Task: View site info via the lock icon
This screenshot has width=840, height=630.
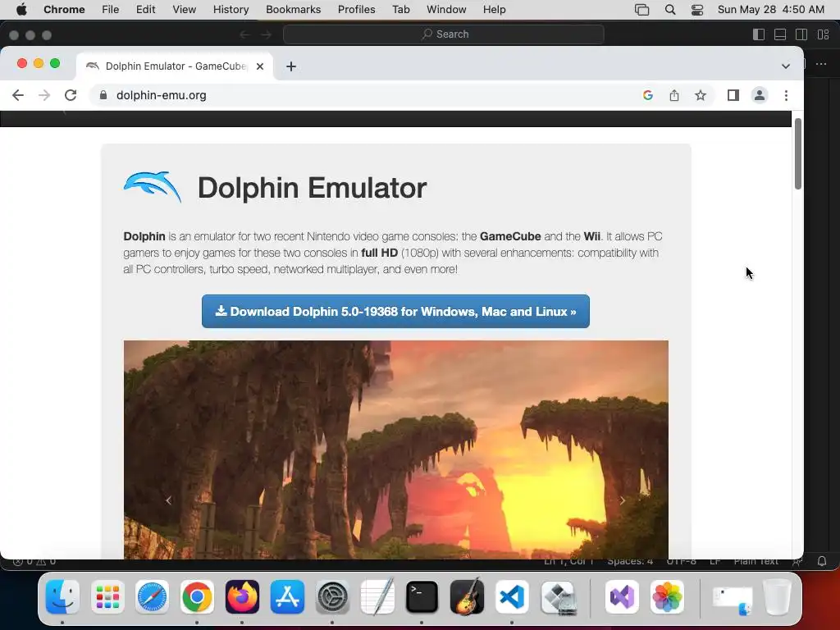Action: pos(103,95)
